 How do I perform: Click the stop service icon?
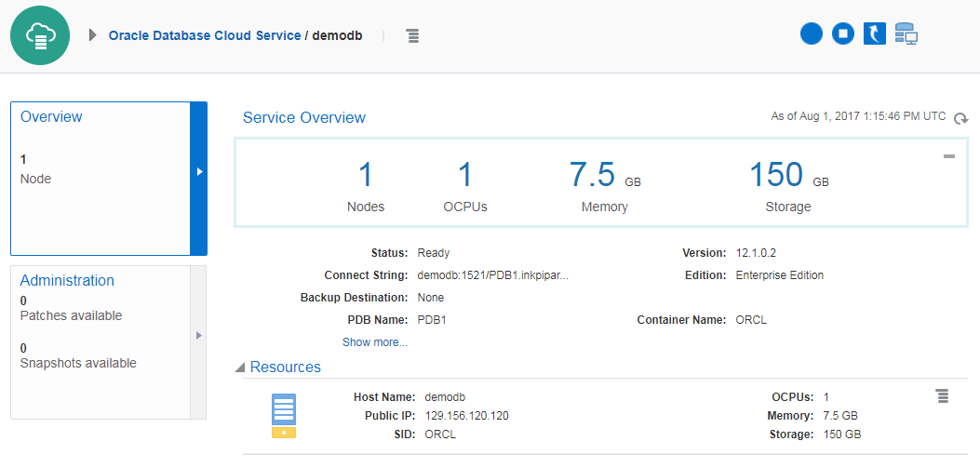(x=843, y=34)
